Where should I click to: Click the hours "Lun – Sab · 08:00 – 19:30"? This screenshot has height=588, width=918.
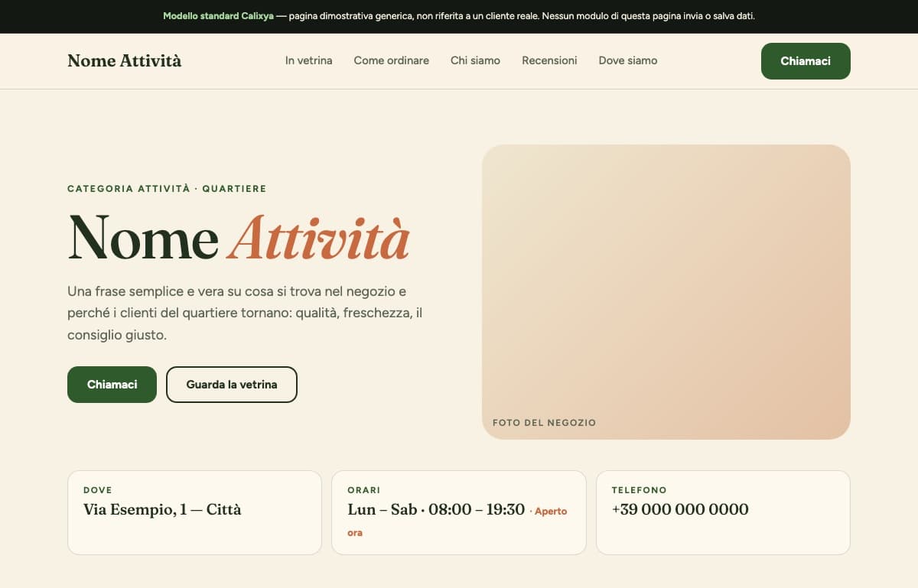tap(436, 510)
